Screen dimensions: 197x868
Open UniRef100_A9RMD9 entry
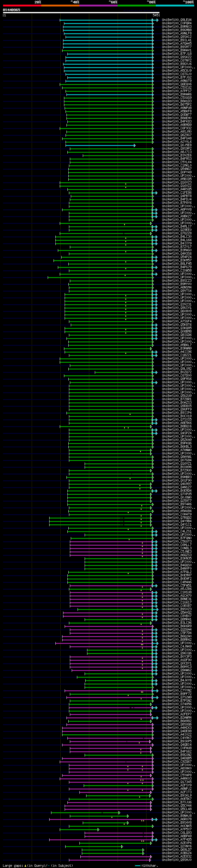click(177, 125)
